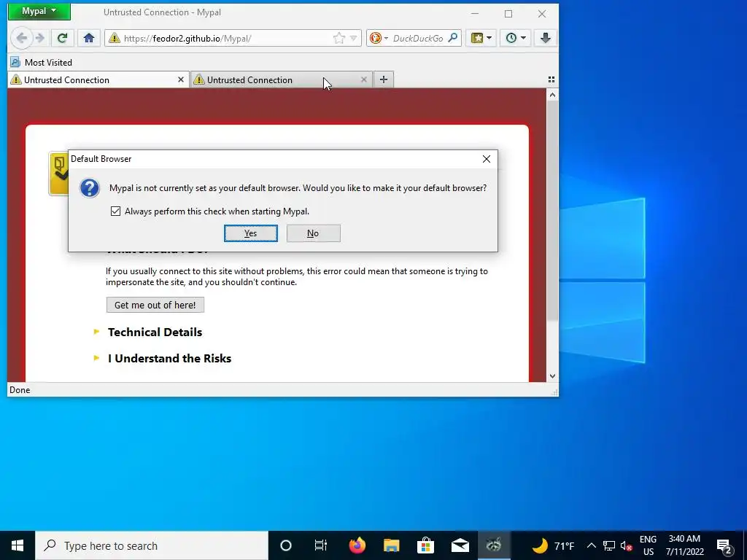Click the Forward navigation arrow
The width and height of the screenshot is (747, 560).
(40, 38)
